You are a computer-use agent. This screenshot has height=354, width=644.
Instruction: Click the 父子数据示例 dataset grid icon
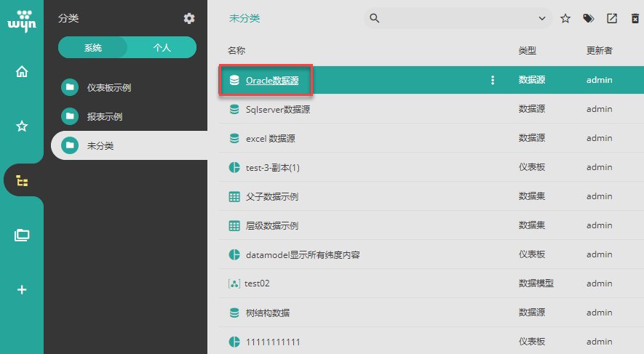(x=234, y=196)
